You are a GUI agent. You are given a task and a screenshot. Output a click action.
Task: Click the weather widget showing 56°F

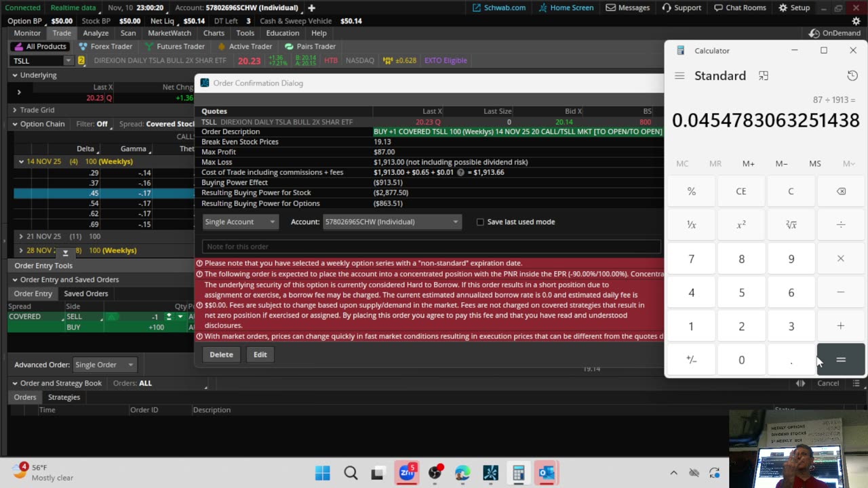pos(42,472)
